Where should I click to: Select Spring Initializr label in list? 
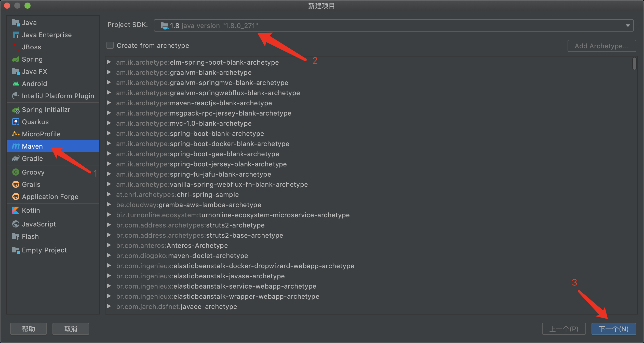[46, 110]
